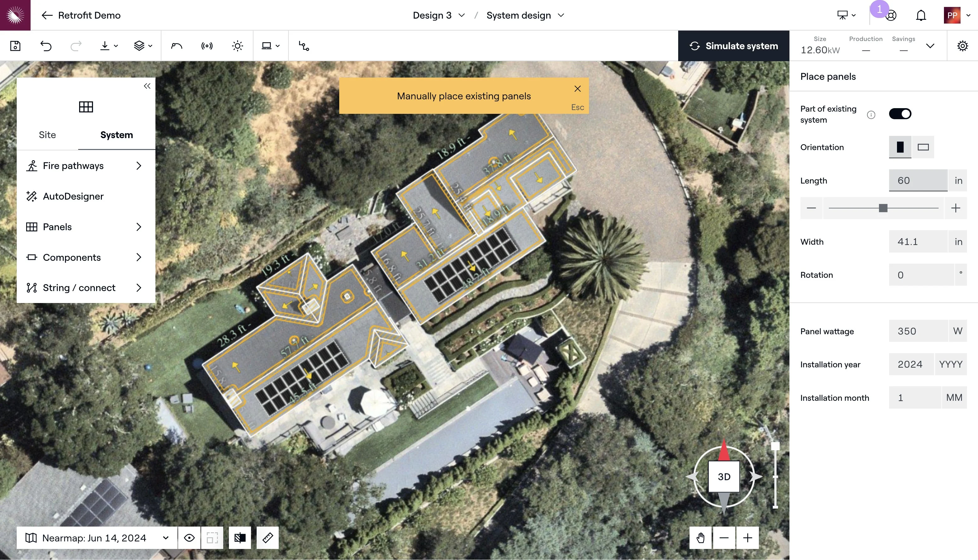Toggle Part of existing system switch
The width and height of the screenshot is (978, 560).
pos(900,114)
